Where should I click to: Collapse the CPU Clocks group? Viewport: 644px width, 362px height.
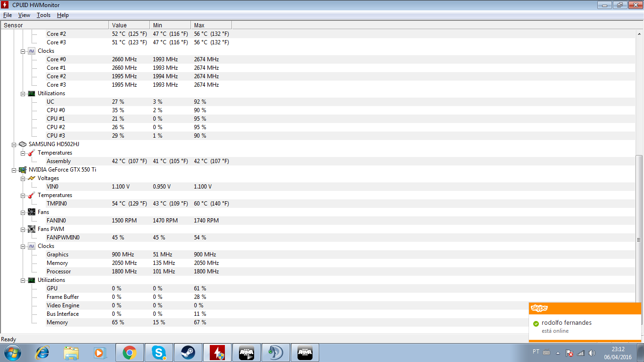tap(23, 51)
